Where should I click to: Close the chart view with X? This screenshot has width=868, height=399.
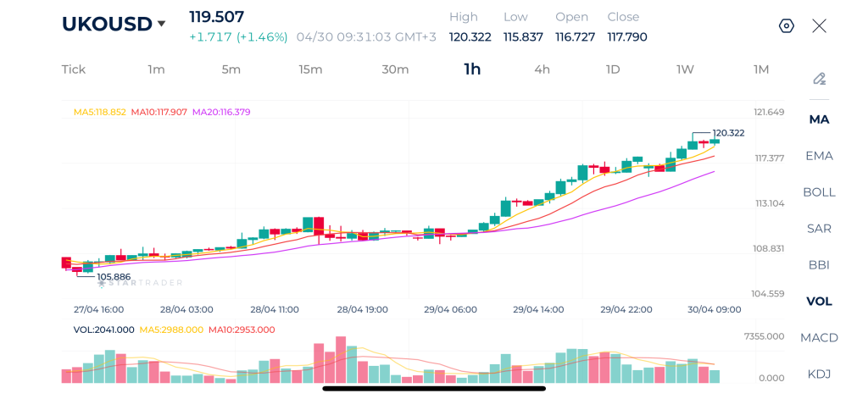[819, 25]
